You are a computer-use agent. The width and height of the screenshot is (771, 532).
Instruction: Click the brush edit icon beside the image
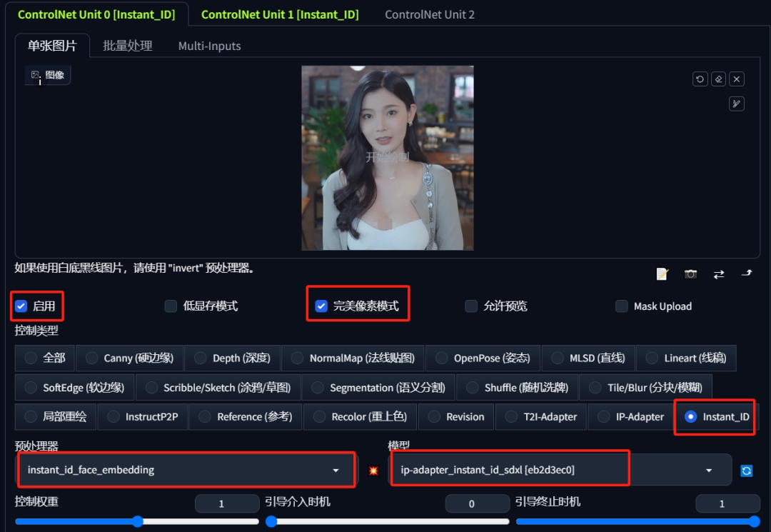[x=737, y=104]
